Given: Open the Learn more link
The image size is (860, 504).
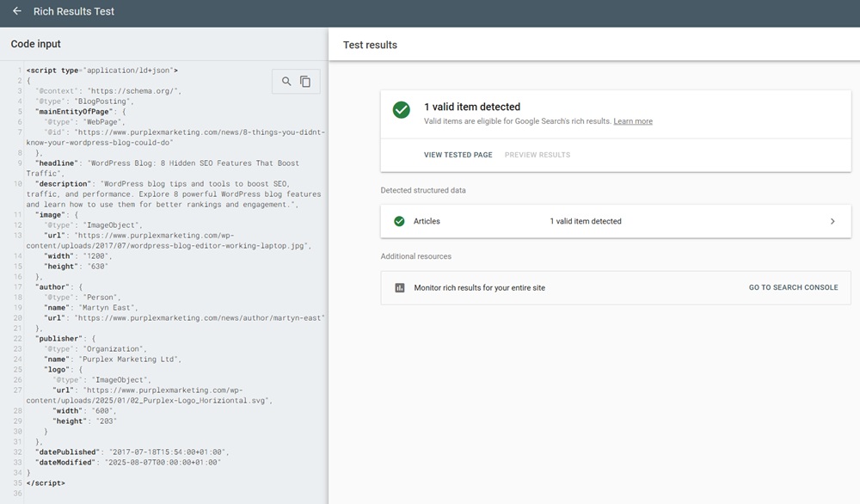Looking at the screenshot, I should click(x=633, y=121).
